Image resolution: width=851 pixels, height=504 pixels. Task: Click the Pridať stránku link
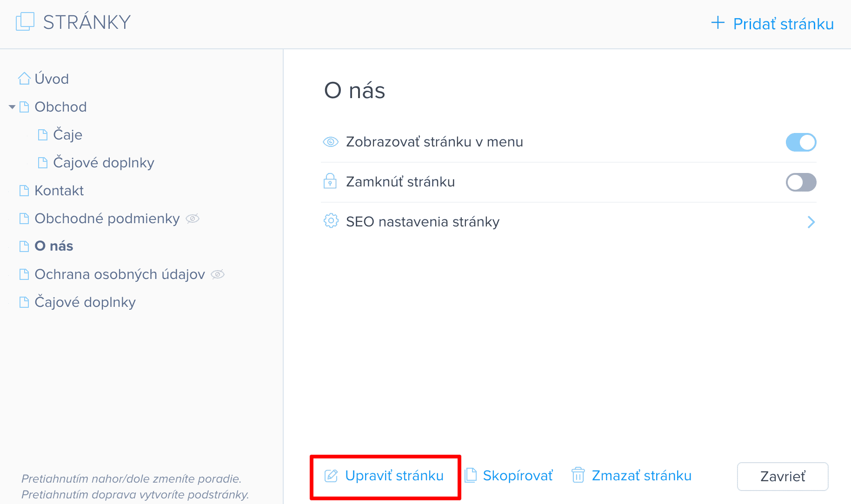click(783, 24)
